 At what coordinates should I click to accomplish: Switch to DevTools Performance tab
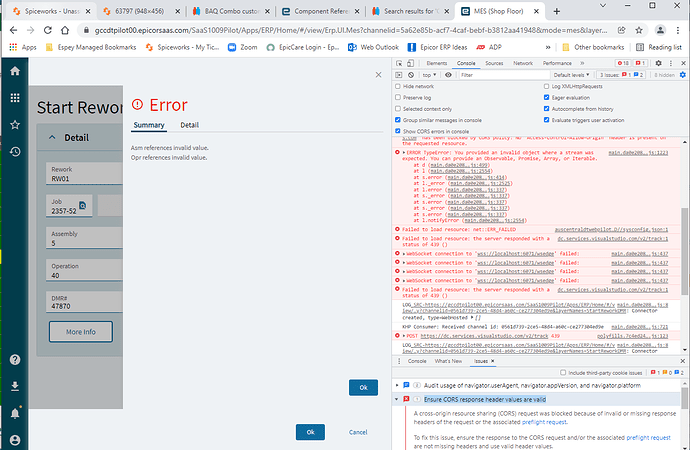click(x=557, y=63)
